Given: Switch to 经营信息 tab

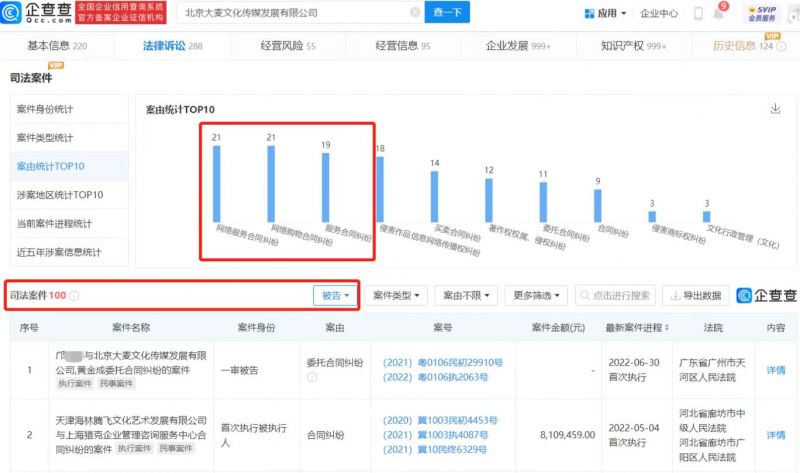Looking at the screenshot, I should pos(403,46).
